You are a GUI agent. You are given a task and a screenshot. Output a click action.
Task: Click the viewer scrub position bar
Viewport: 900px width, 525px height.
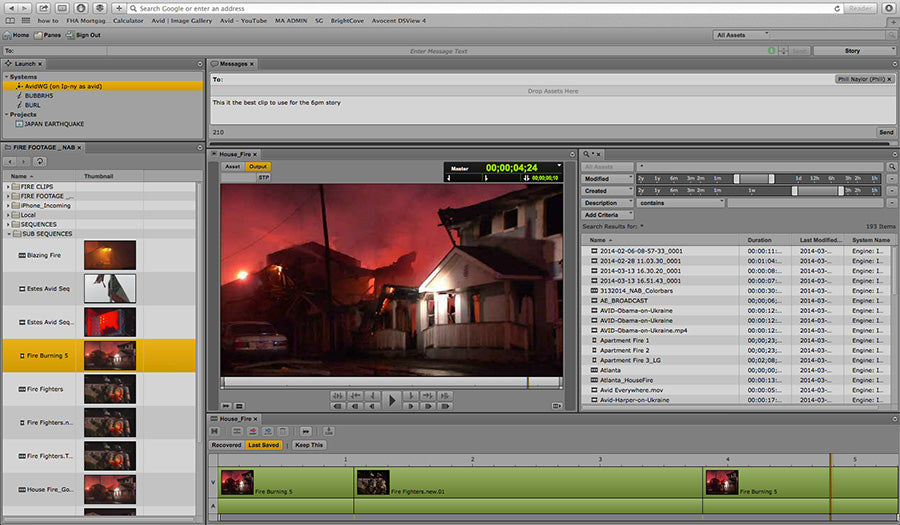(x=391, y=382)
